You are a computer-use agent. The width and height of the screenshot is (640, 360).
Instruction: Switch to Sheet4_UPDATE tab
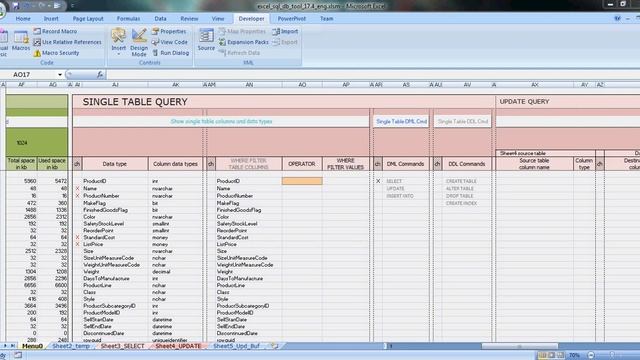coord(178,346)
